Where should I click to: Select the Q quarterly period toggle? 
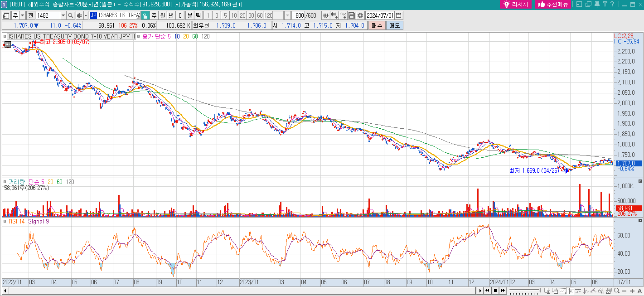pos(180,15)
